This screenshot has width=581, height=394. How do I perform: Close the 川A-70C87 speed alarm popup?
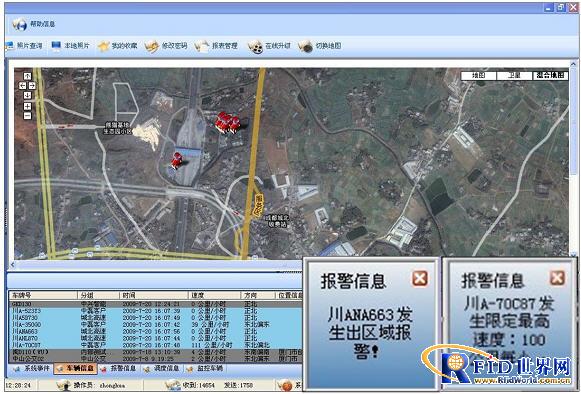[557, 278]
